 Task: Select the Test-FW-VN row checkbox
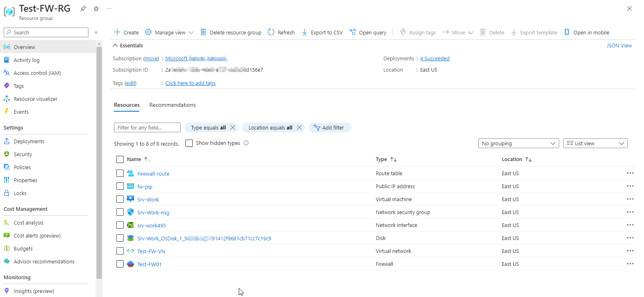coord(120,251)
